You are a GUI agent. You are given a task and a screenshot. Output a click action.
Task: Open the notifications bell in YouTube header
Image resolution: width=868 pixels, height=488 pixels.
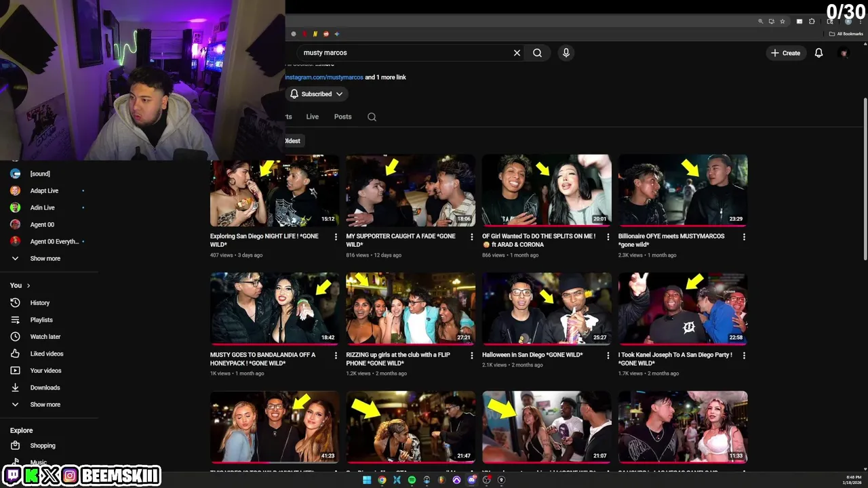[818, 53]
